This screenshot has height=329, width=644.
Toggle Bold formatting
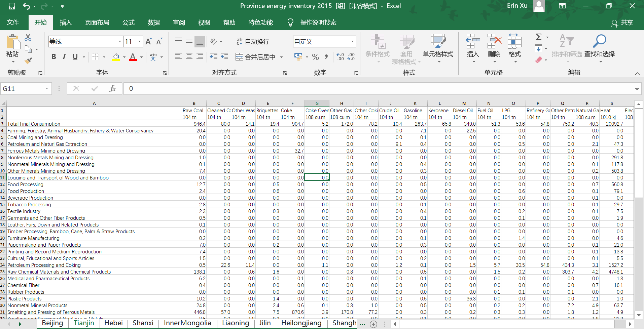click(x=53, y=57)
